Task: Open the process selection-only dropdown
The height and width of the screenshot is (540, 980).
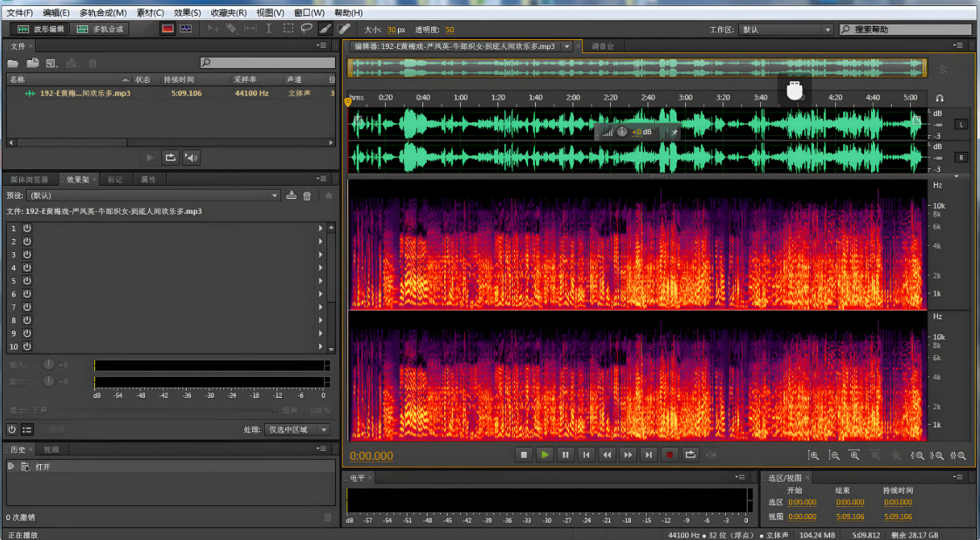Action: 297,429
